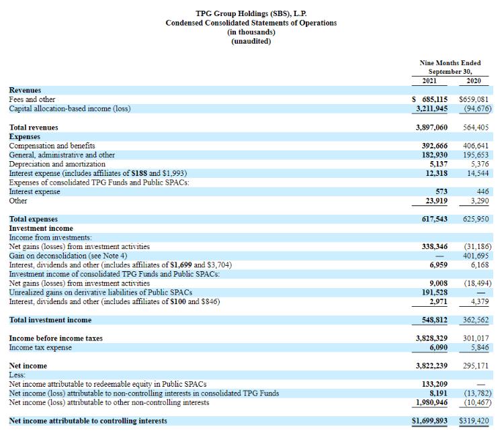Click 'Interest expense (includes affiliates of $188...)' label
The image size is (504, 433).
(x=98, y=173)
